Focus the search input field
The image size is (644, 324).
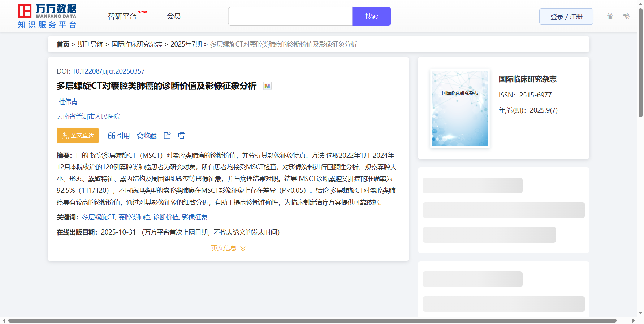290,16
